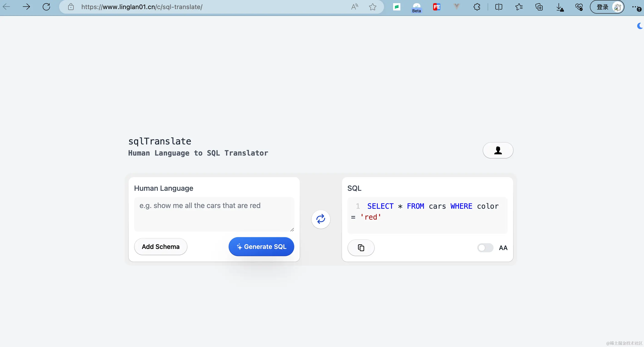Open the Downloads panel
This screenshot has height=347, width=644.
[x=559, y=7]
